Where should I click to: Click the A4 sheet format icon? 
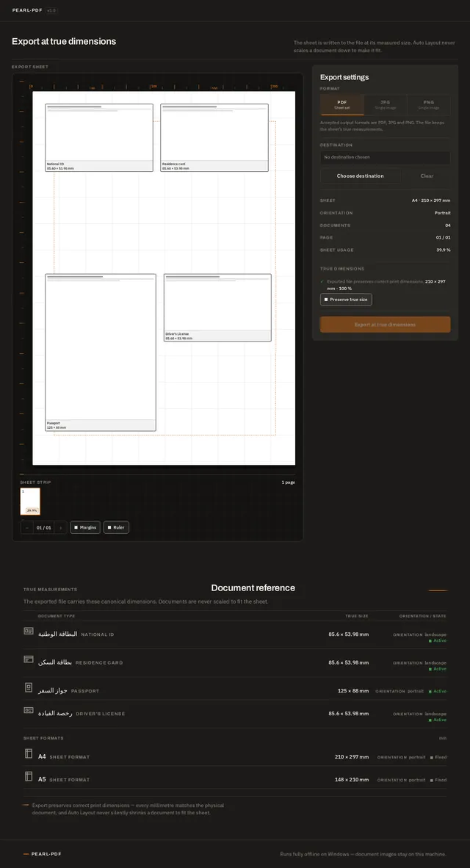point(28,753)
